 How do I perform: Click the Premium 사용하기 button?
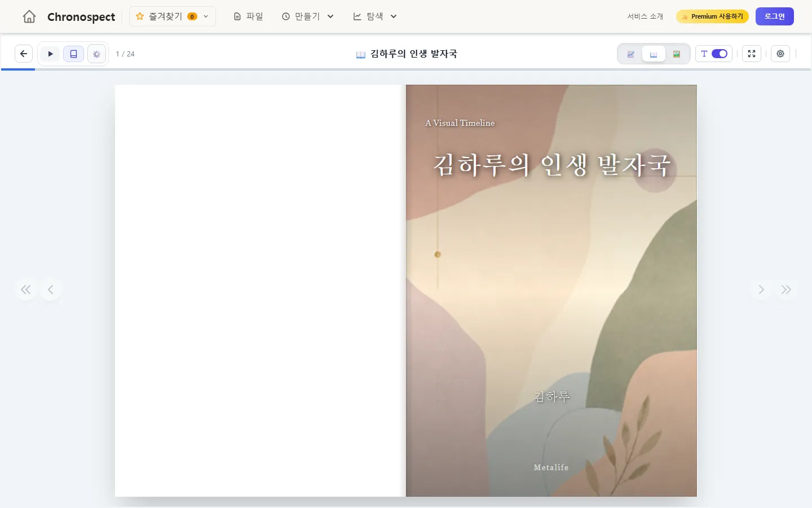click(712, 16)
